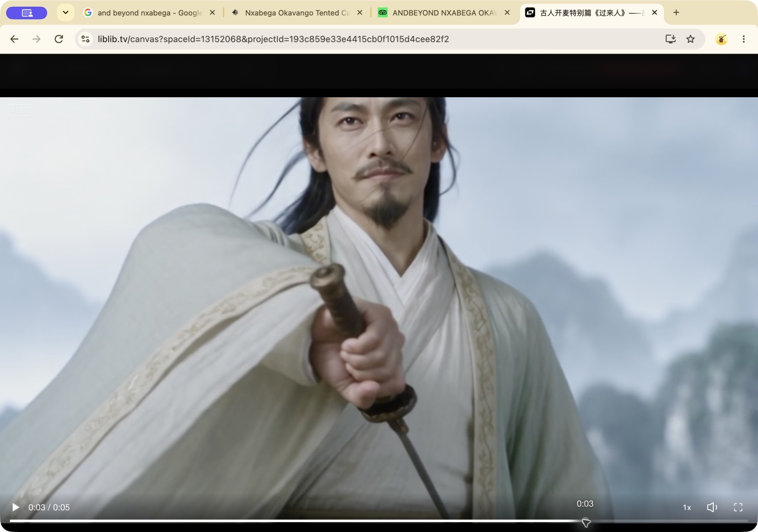Close the 古人开麦特别篇 tab
This screenshot has height=532, width=758.
655,13
